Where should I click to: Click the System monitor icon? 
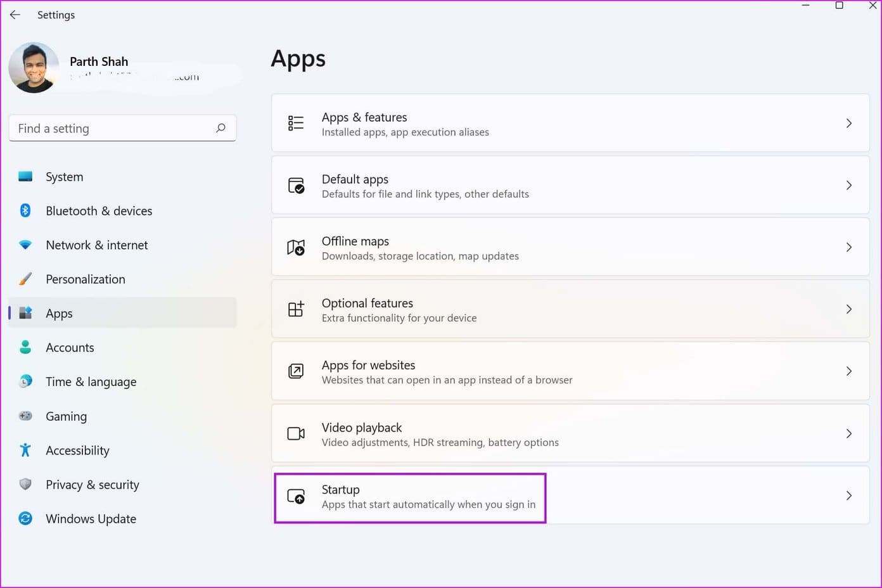coord(25,177)
